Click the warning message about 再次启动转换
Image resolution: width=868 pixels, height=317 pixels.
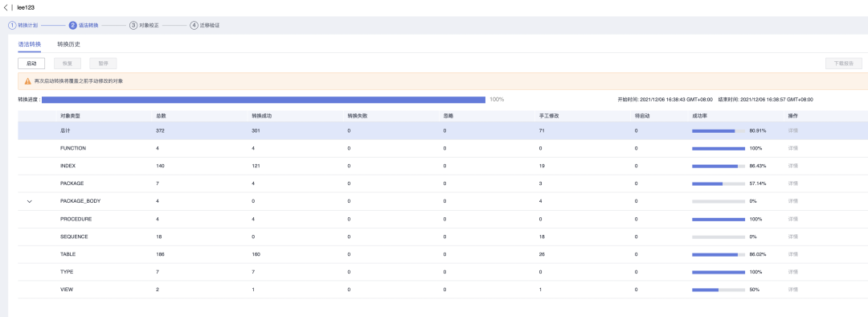coord(79,81)
